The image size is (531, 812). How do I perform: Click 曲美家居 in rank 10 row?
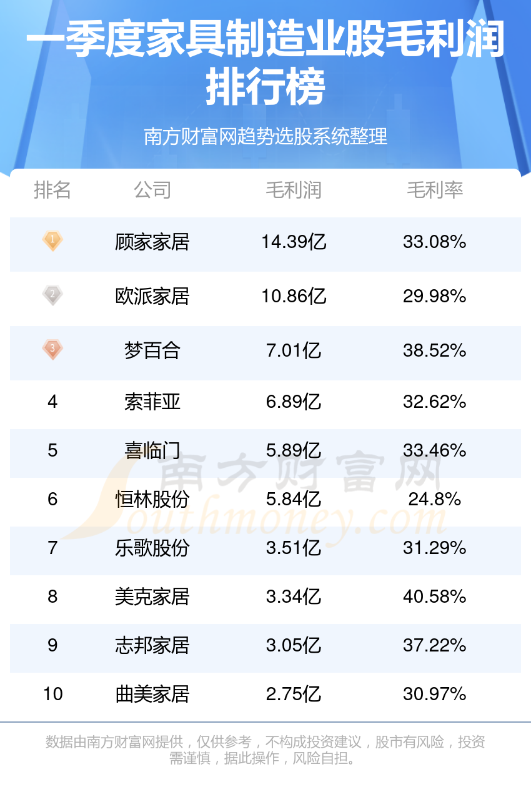(x=152, y=694)
